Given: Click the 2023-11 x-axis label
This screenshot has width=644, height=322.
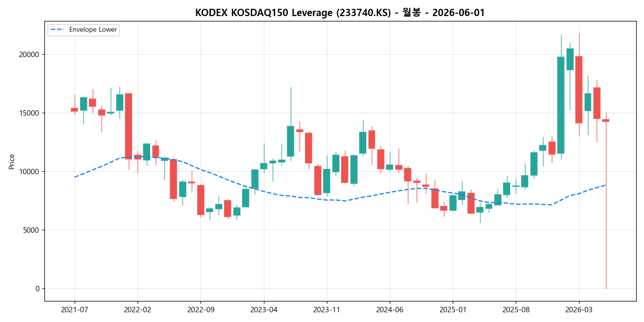Looking at the screenshot, I should click(x=326, y=309).
